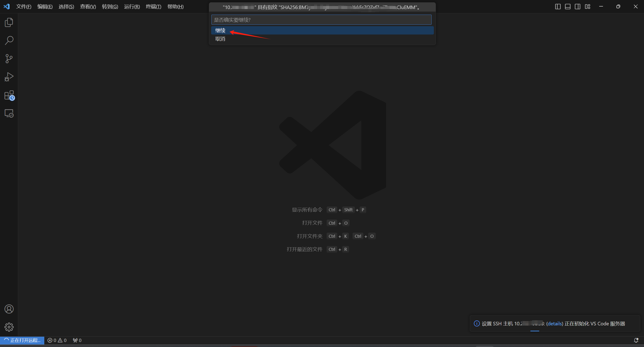Click the 正在打开远程 status bar indicator
Viewport: 644px width, 347px height.
22,340
